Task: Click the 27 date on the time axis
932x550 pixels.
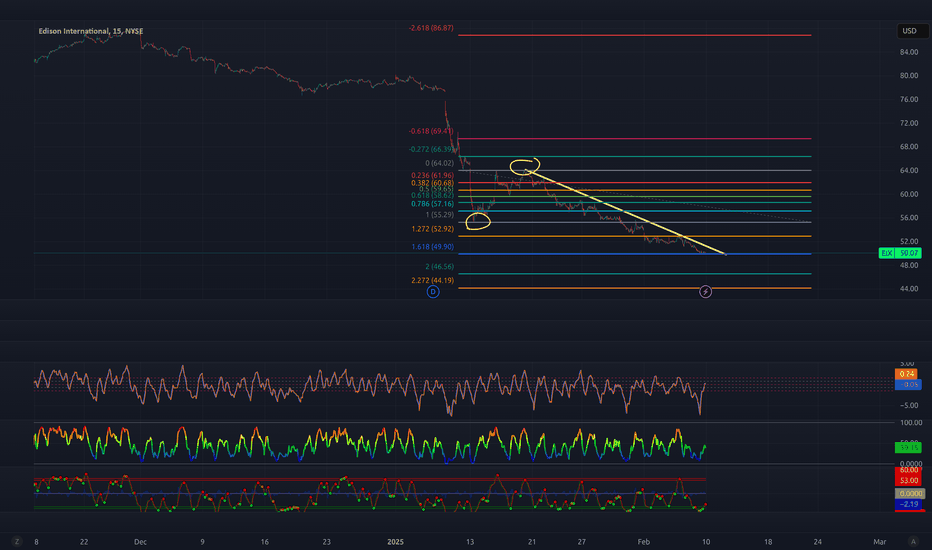Action: point(581,542)
